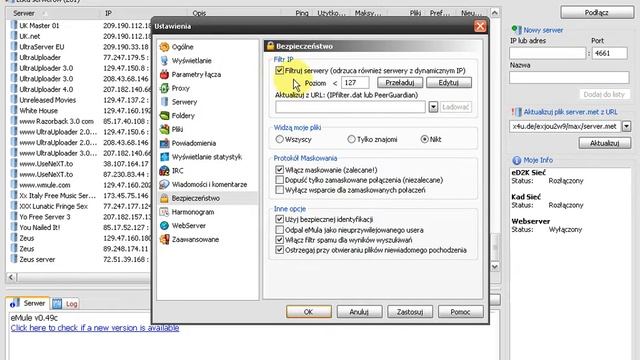Apply changes with Zastosuj button

coord(410,312)
